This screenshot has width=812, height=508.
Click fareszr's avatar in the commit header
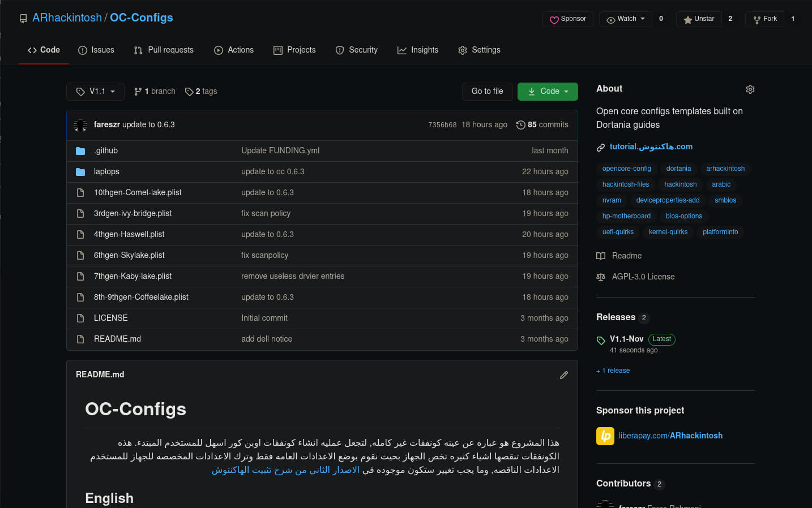click(80, 125)
